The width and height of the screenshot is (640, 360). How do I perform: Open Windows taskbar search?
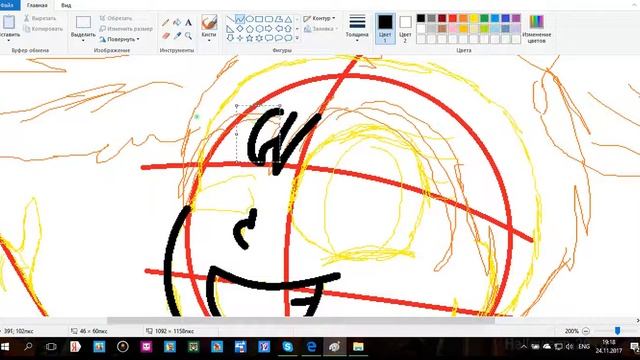[28, 347]
